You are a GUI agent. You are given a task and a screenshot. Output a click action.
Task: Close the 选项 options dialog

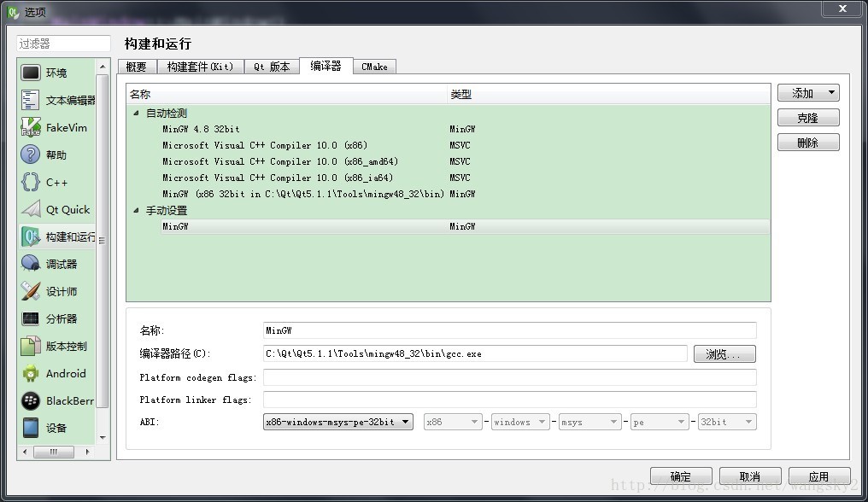[842, 9]
